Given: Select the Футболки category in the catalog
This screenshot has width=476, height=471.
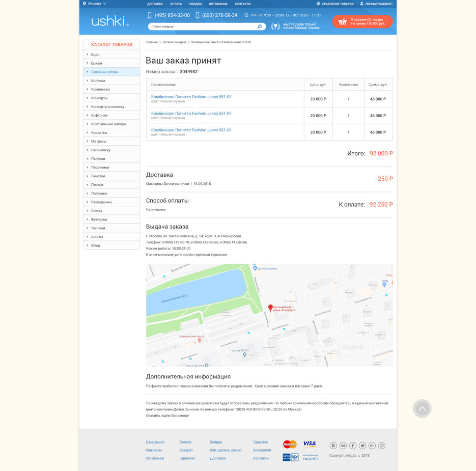Looking at the screenshot, I should [x=111, y=219].
